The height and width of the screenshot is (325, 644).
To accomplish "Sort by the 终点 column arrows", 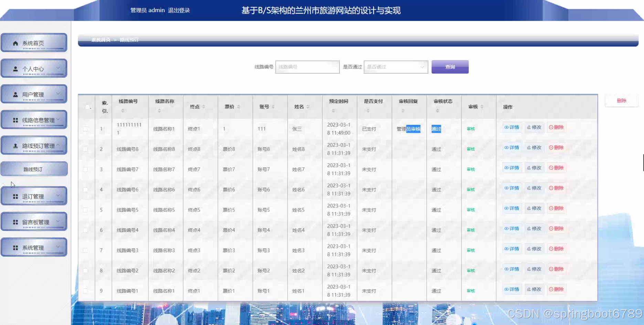I will click(204, 107).
